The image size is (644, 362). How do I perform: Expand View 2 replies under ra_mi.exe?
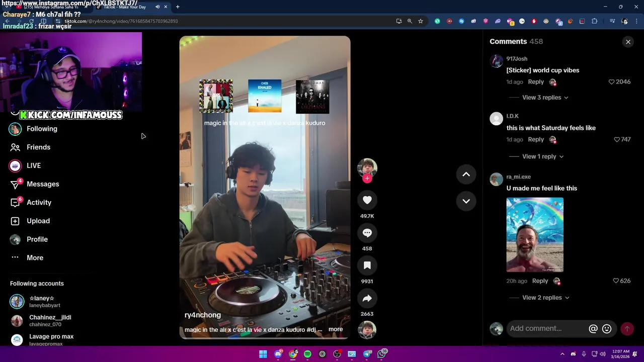click(x=545, y=298)
